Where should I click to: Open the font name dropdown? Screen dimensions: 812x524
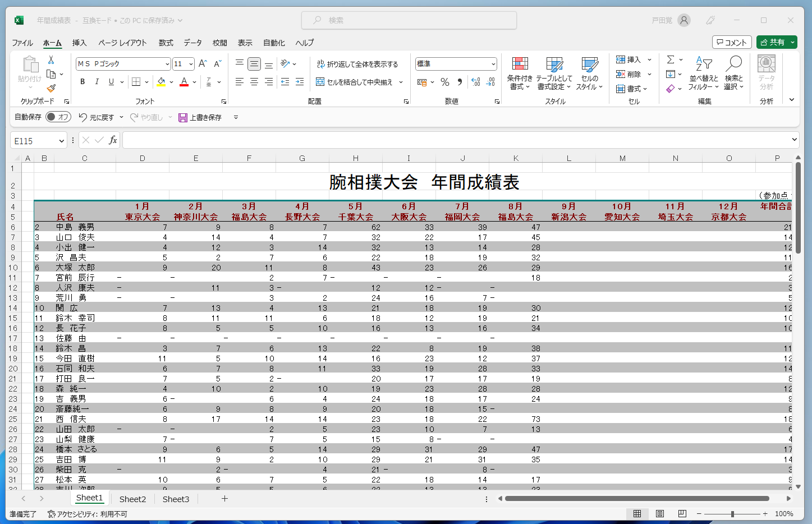tap(167, 64)
